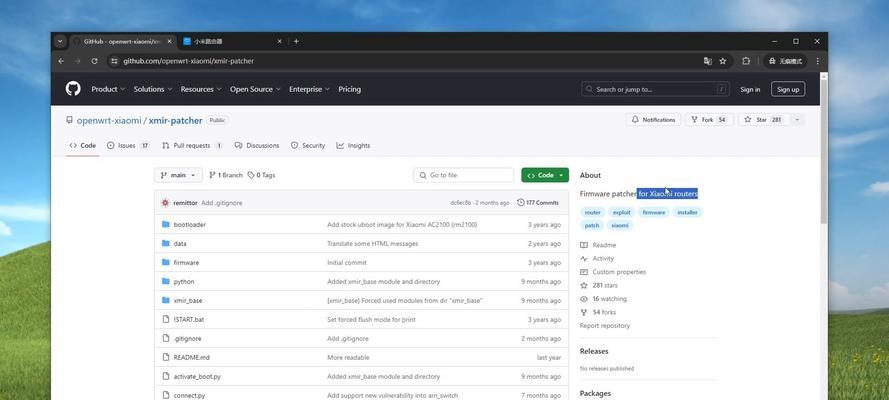The image size is (889, 400).
Task: Open the Activity link in About
Action: click(x=597, y=258)
